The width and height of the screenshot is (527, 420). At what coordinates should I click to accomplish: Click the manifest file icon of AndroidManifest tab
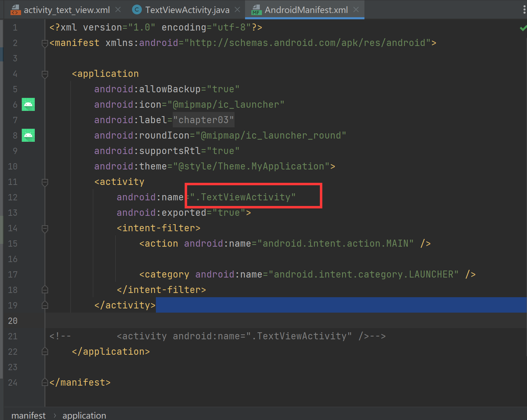(257, 10)
